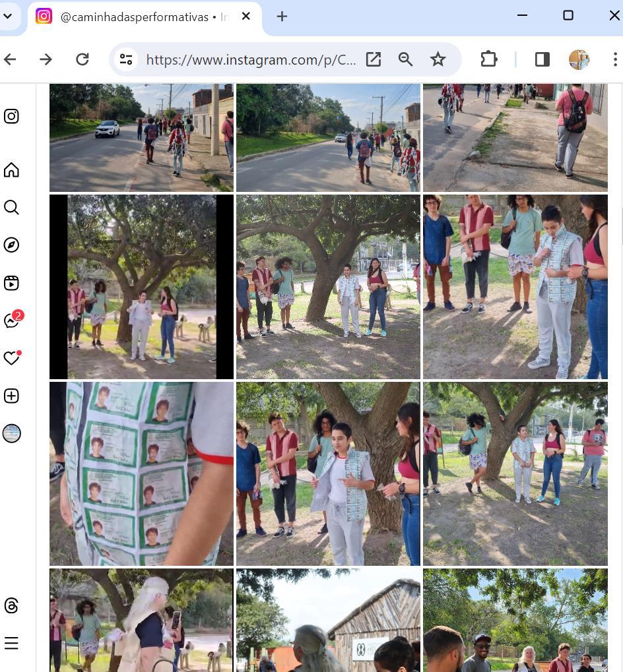Open wide photo of group under tree
The height and width of the screenshot is (672, 623).
[328, 287]
